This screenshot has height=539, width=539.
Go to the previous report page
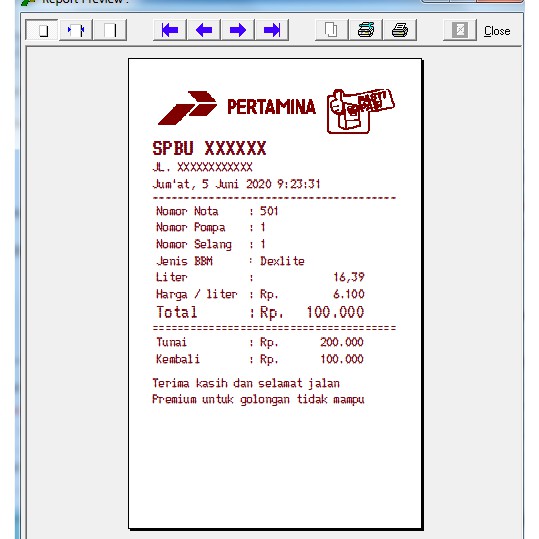204,30
